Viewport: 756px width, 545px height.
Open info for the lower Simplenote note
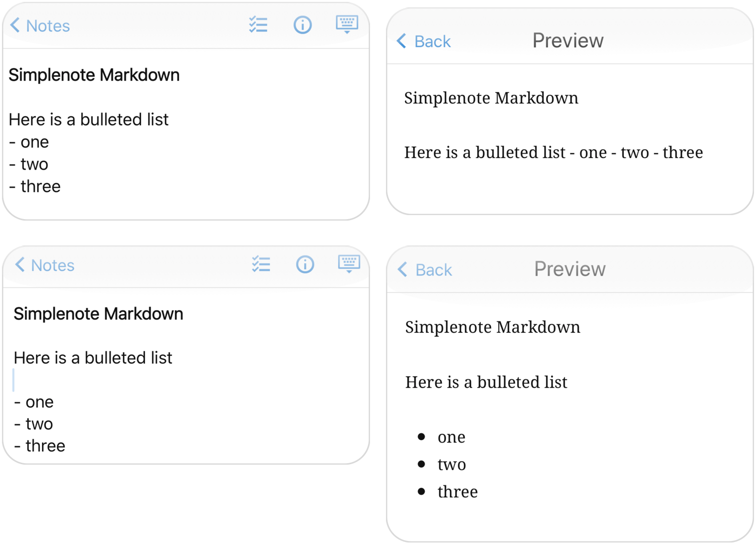pos(305,265)
